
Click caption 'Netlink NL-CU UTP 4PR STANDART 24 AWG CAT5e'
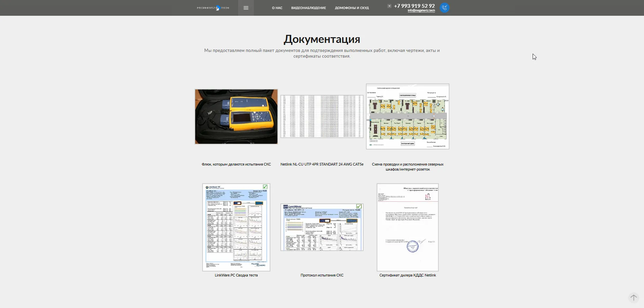click(322, 165)
